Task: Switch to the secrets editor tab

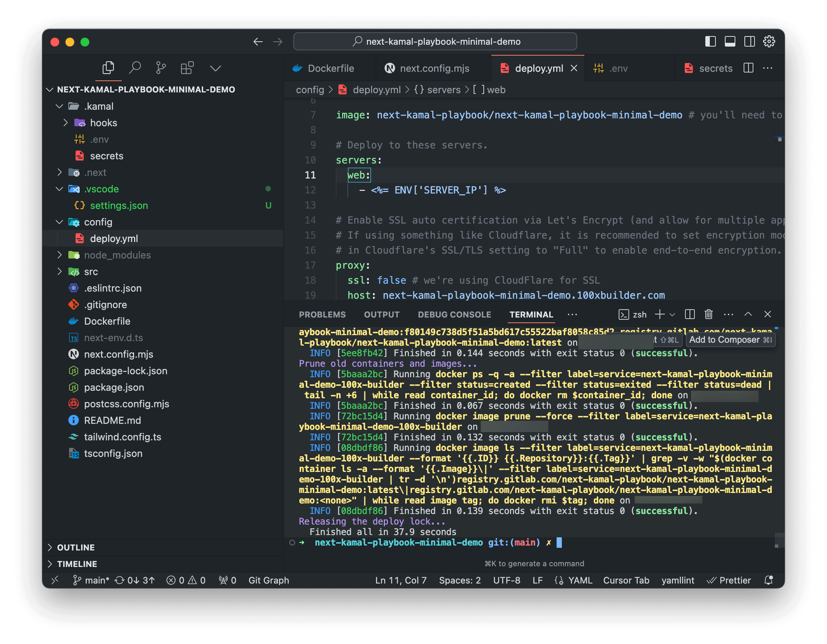Action: [708, 68]
